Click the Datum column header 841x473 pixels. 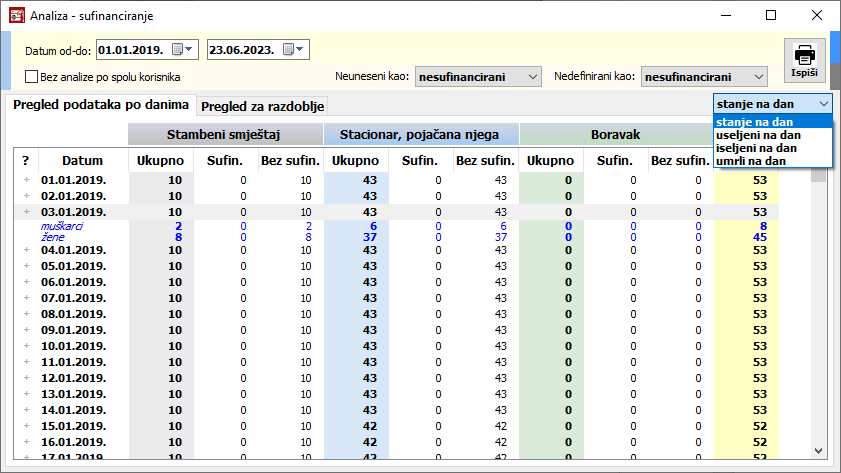coord(82,160)
